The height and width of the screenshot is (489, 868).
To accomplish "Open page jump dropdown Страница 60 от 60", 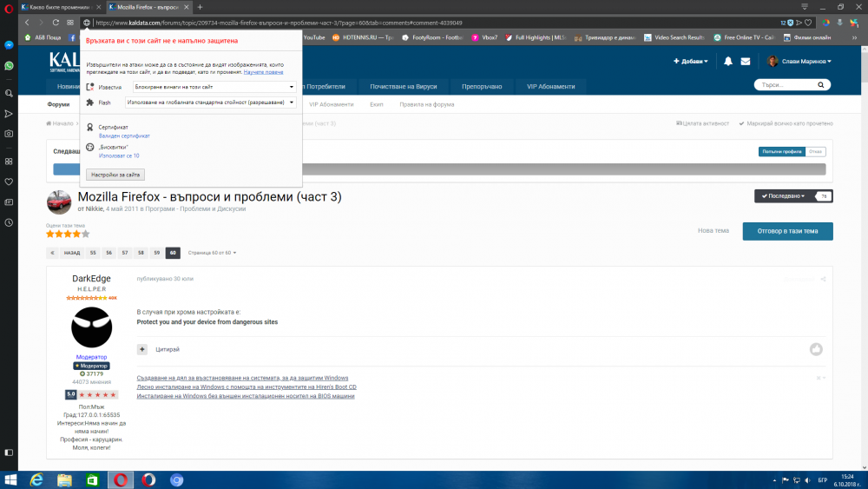I will tap(212, 253).
